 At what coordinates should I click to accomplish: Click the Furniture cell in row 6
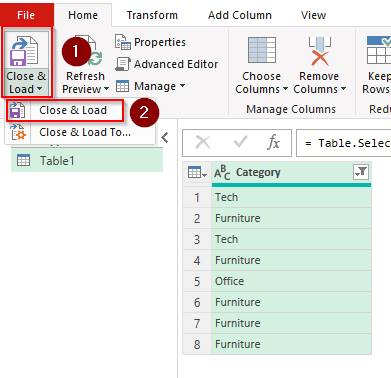click(x=291, y=302)
